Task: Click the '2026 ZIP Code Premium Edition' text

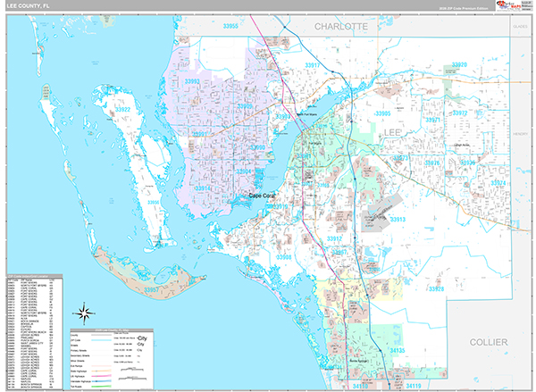Action: [x=464, y=9]
